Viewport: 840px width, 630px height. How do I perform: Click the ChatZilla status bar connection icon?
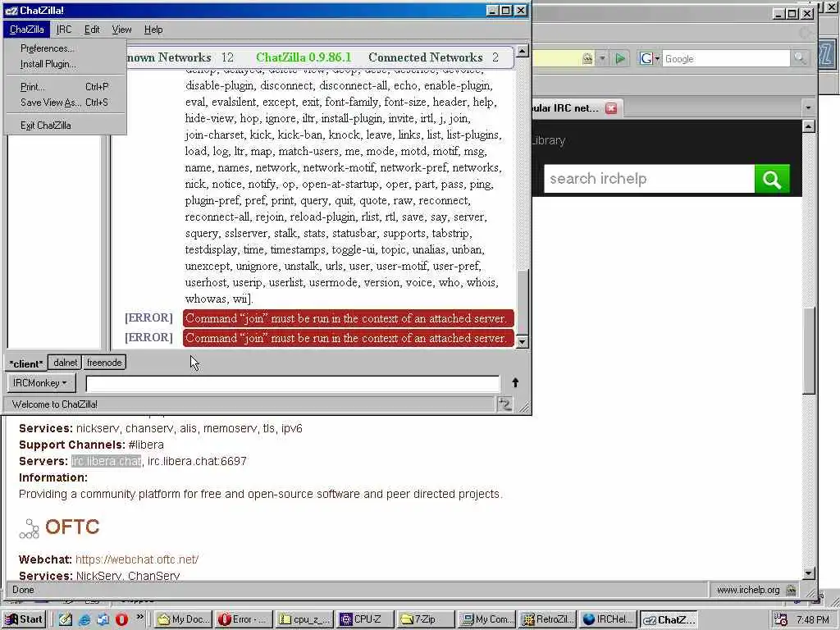pyautogui.click(x=504, y=404)
